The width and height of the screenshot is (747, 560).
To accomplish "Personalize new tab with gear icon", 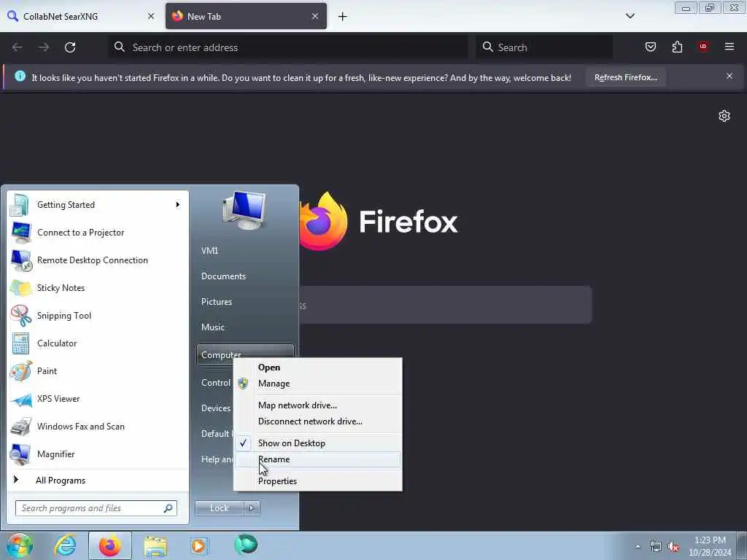I will pos(724,116).
